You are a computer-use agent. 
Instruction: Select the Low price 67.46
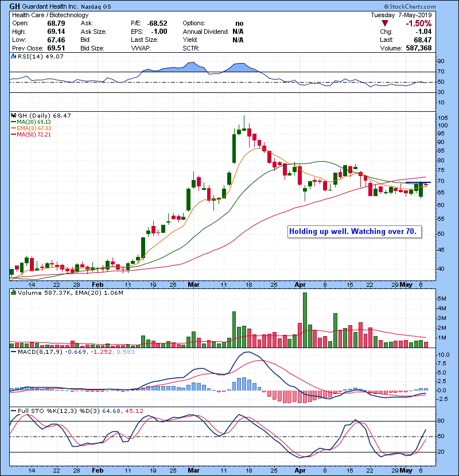(56, 40)
